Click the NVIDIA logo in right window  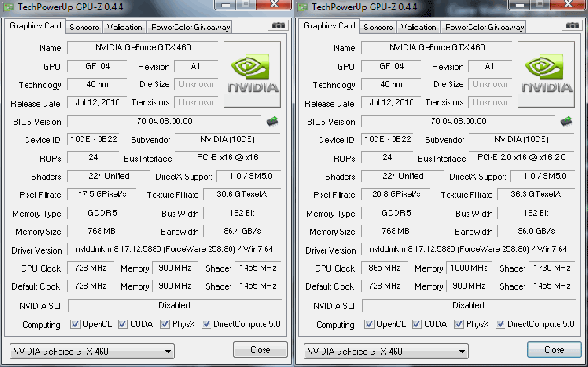(x=546, y=74)
